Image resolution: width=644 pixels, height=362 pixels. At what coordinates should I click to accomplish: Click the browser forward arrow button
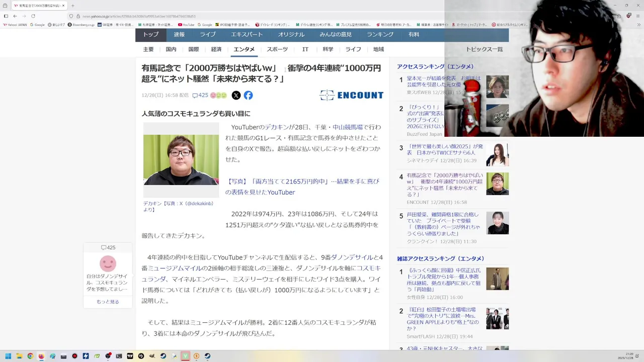[x=24, y=16]
